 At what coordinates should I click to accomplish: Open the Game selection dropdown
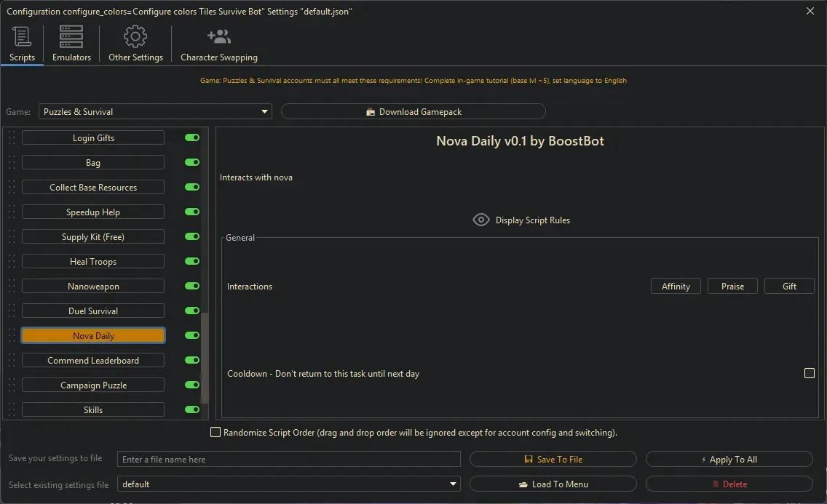(x=264, y=111)
